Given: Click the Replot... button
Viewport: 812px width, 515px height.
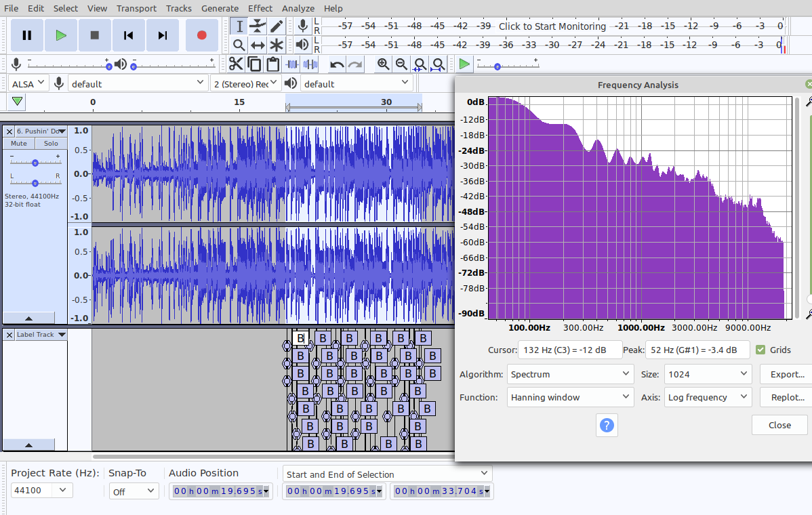Looking at the screenshot, I should pos(786,397).
